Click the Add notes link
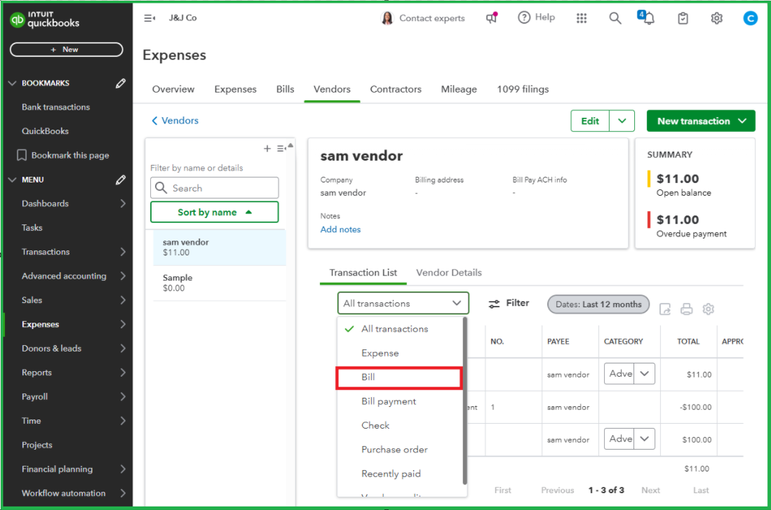The width and height of the screenshot is (771, 510). [340, 229]
